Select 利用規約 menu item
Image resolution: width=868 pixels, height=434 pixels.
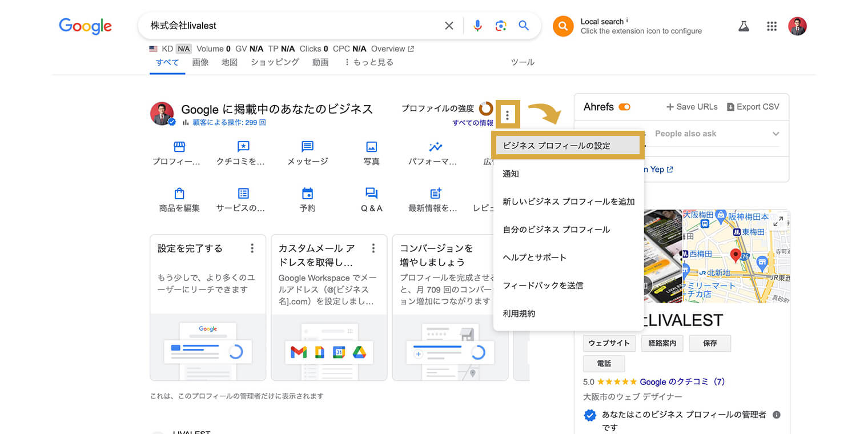tap(569, 314)
